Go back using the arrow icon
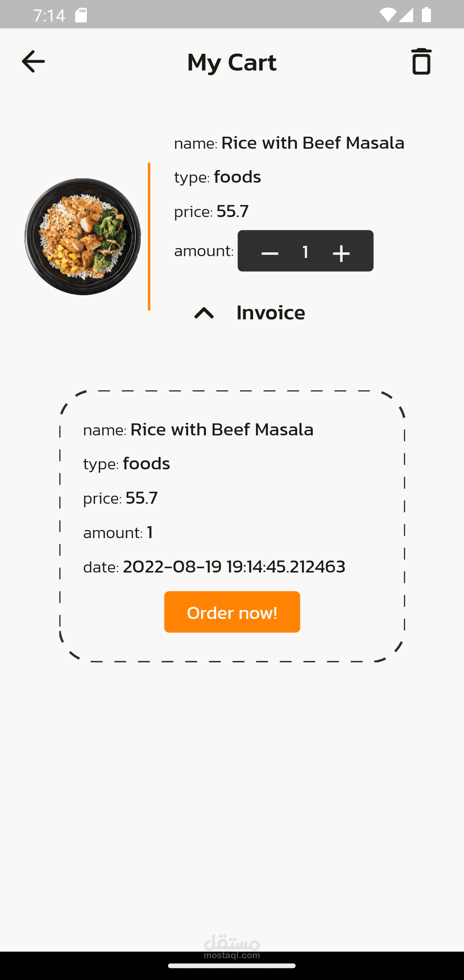This screenshot has width=464, height=980. tap(33, 61)
